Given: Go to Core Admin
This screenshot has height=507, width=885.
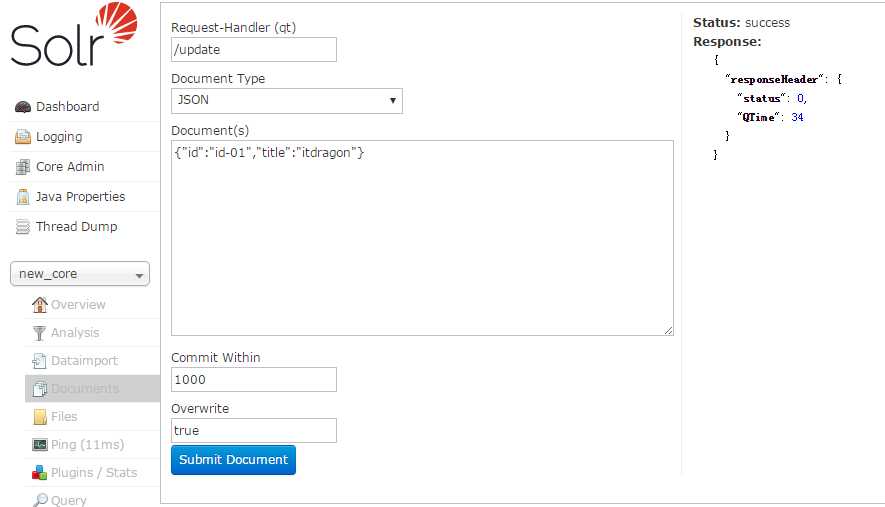Looking at the screenshot, I should [70, 167].
